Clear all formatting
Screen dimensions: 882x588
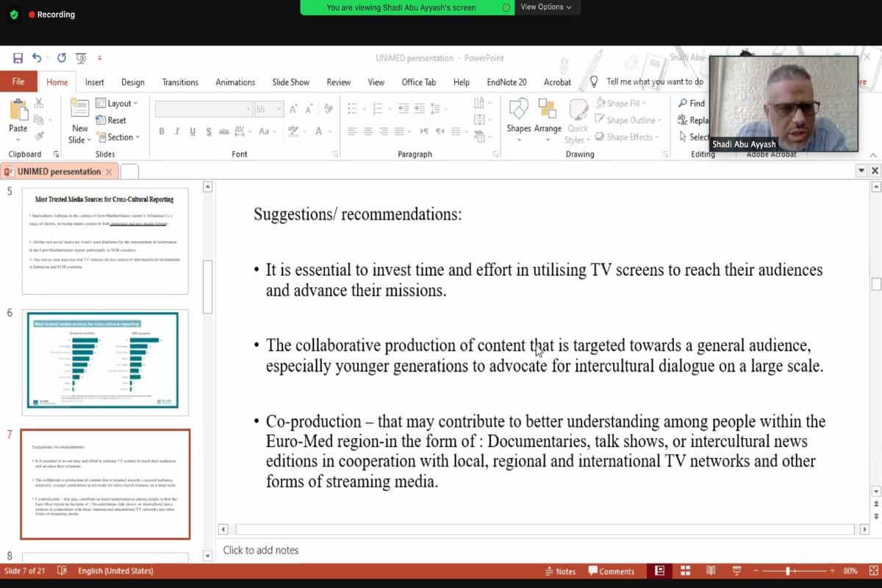(x=327, y=110)
